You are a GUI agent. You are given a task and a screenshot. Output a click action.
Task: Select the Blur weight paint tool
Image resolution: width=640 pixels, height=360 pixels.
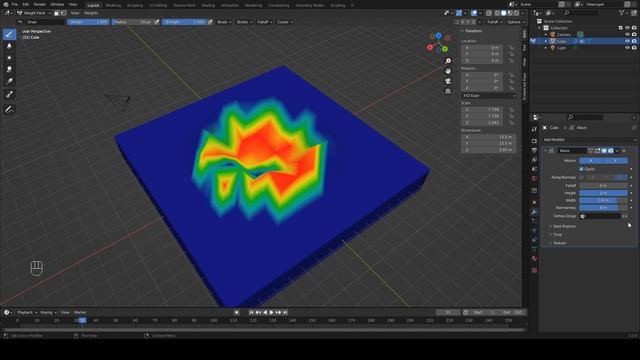click(9, 46)
